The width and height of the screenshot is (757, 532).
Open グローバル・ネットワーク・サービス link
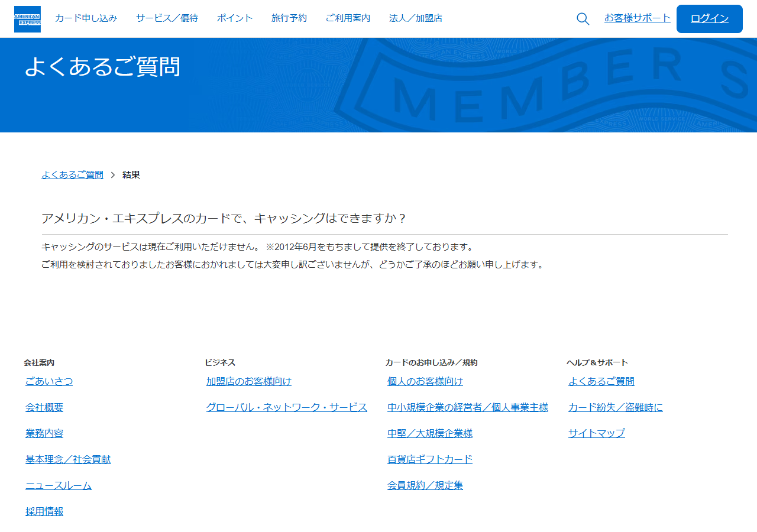click(287, 407)
